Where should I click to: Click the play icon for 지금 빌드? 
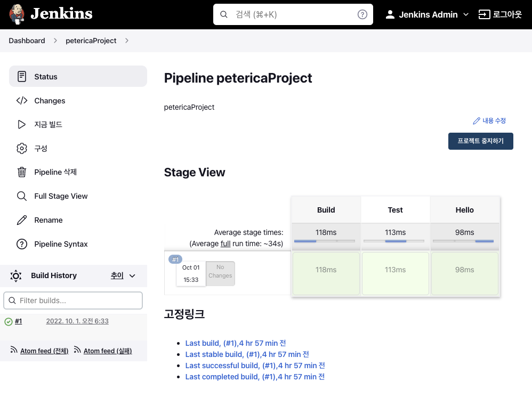tap(22, 125)
